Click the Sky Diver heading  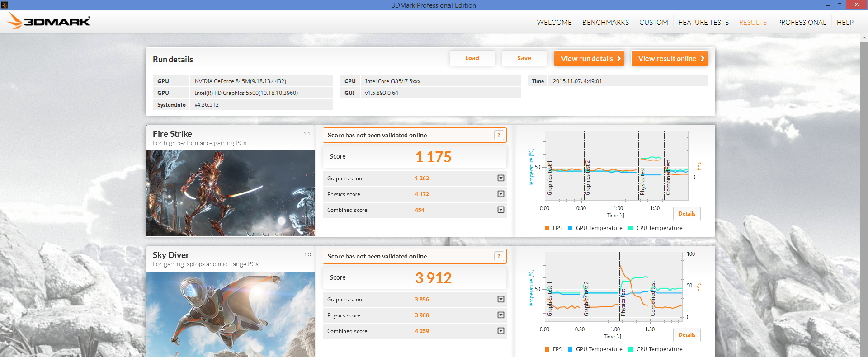(x=171, y=255)
